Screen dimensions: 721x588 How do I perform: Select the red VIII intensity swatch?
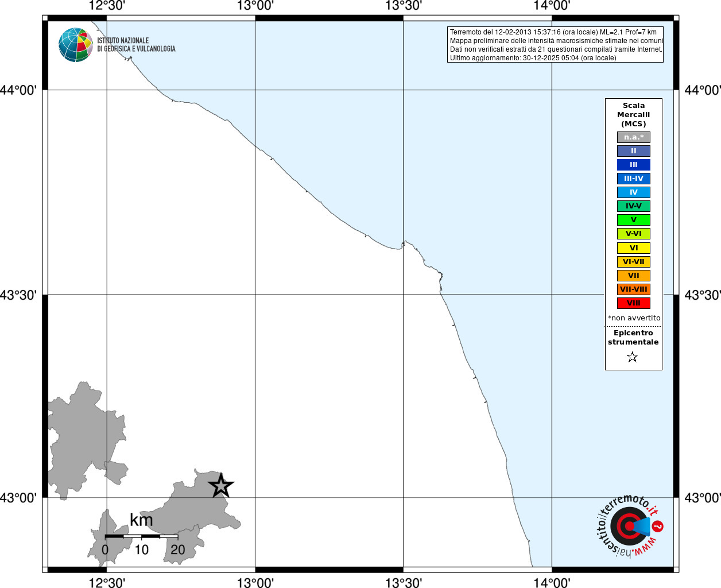(x=634, y=303)
